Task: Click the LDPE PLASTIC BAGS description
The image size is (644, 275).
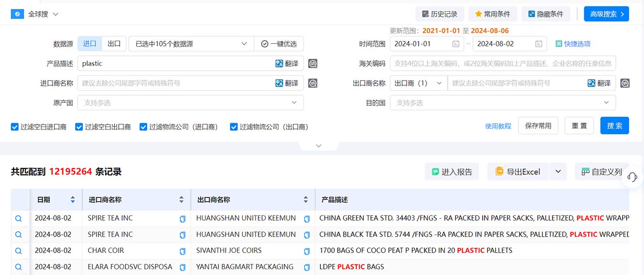Action: [352, 267]
